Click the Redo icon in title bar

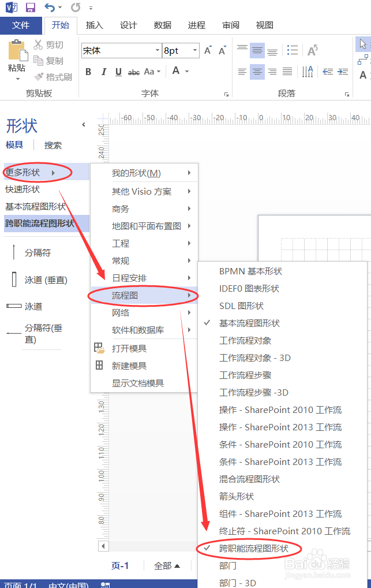76,8
